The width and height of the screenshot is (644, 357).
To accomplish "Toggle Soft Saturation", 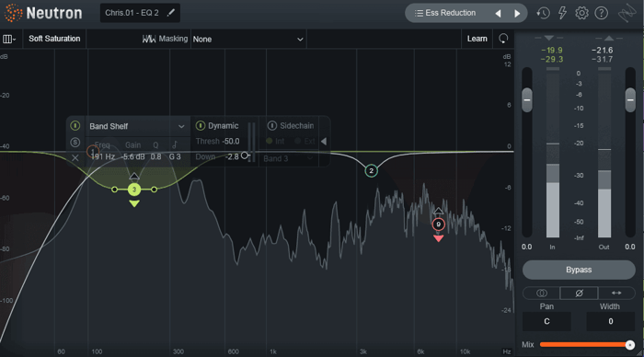I will click(x=54, y=39).
